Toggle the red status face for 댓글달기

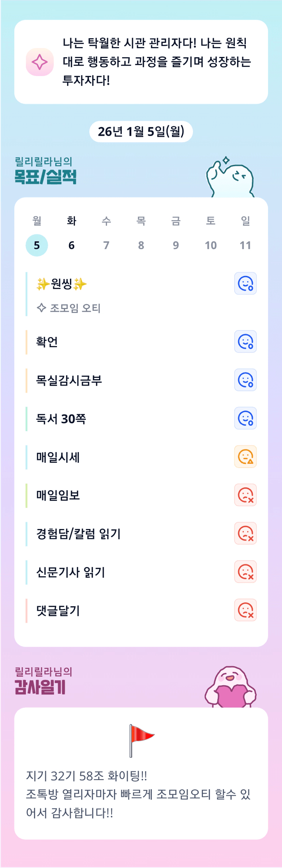[245, 610]
